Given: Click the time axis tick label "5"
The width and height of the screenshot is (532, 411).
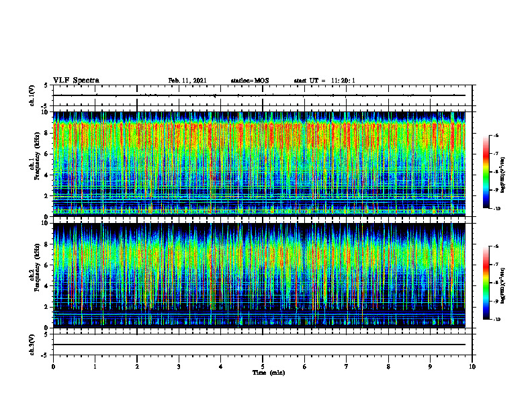Looking at the screenshot, I should [263, 367].
